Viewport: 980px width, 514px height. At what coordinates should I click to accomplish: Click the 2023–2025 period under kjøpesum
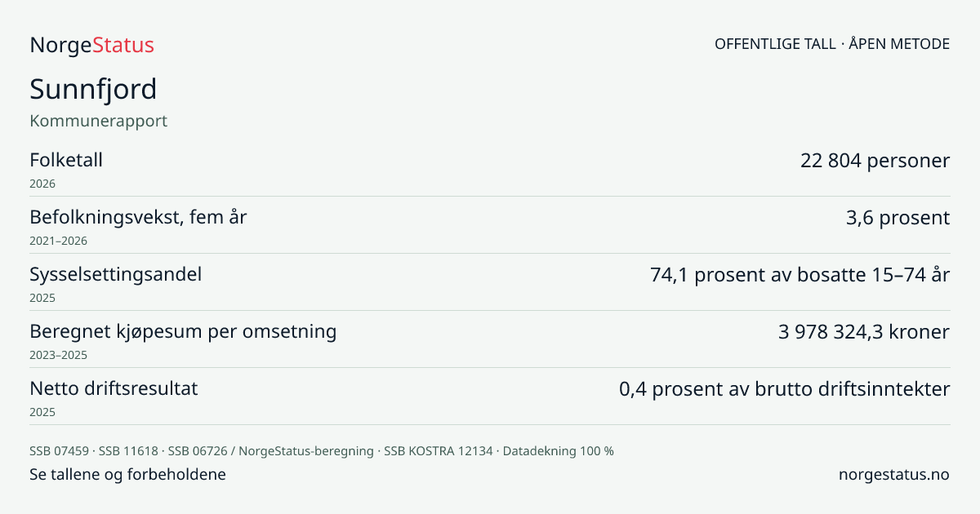point(58,355)
